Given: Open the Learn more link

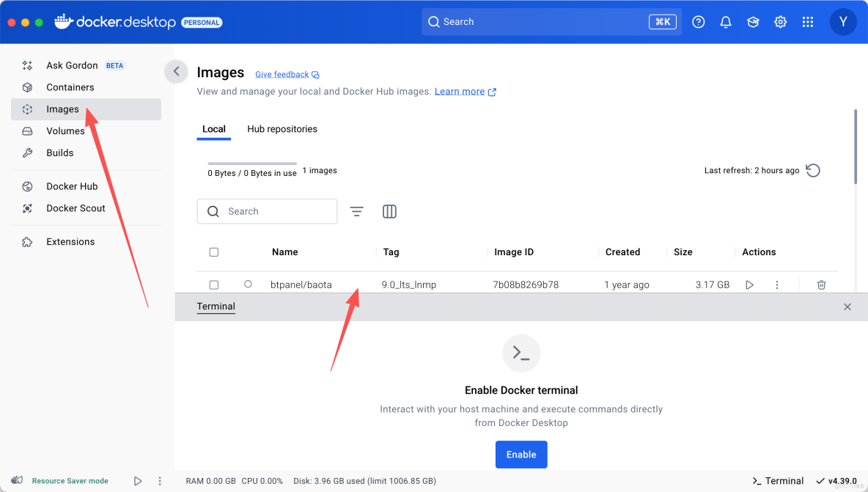Looking at the screenshot, I should click(460, 91).
